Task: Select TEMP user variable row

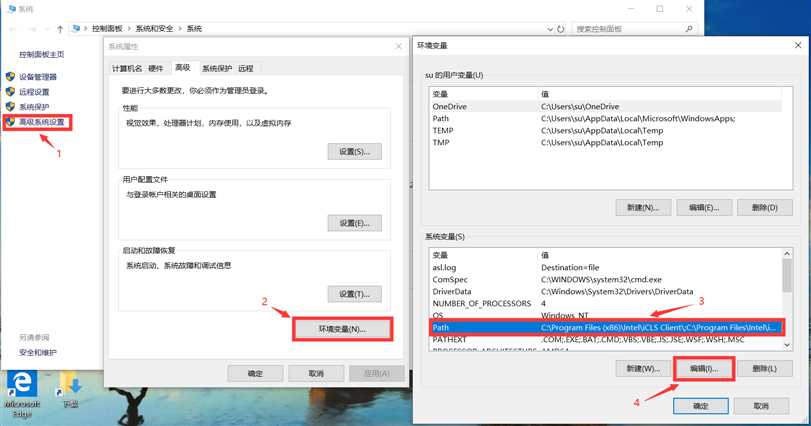Action: tap(606, 130)
